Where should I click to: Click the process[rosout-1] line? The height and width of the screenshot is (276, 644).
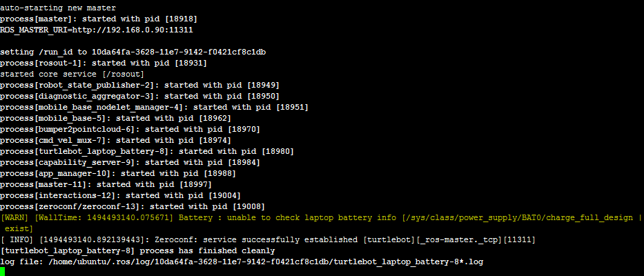coord(104,63)
